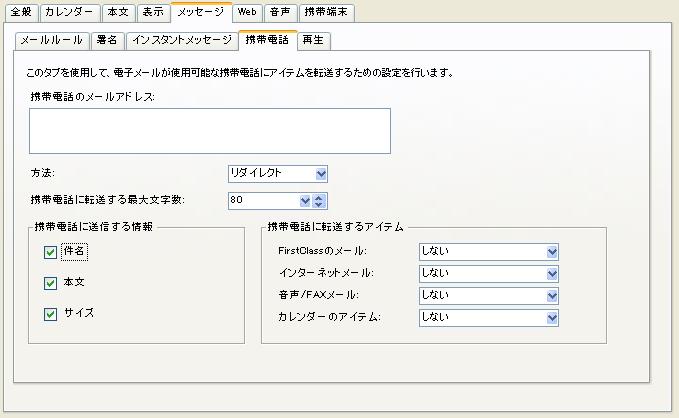This screenshot has height=418, width=679.
Task: Open the 携帯端末 tab
Action: pyautogui.click(x=327, y=12)
